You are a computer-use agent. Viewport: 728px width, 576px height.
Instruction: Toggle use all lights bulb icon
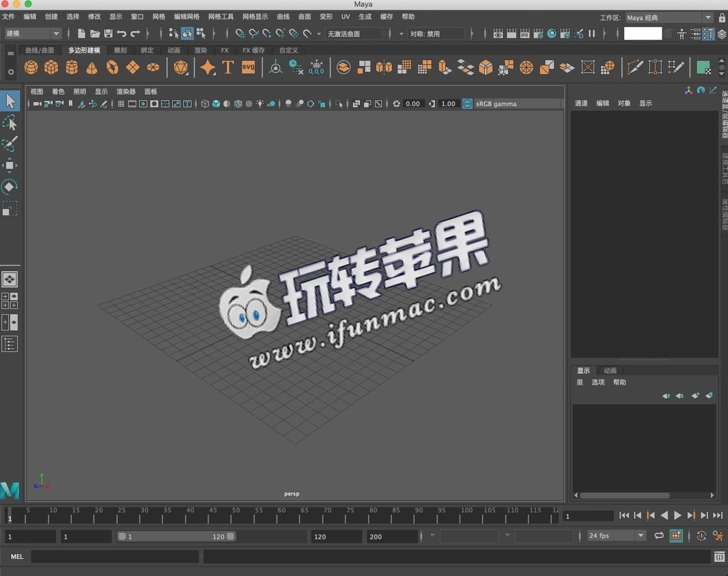point(260,104)
